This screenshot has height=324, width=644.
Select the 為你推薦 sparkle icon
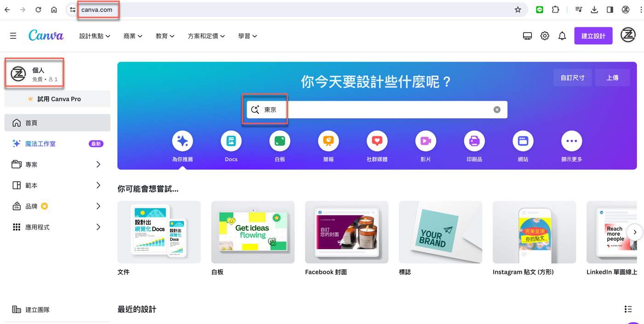point(183,141)
